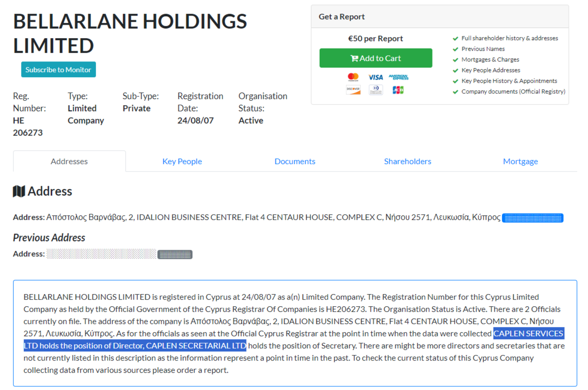588x390 pixels.
Task: View the Shareholders tab
Action: click(x=408, y=161)
